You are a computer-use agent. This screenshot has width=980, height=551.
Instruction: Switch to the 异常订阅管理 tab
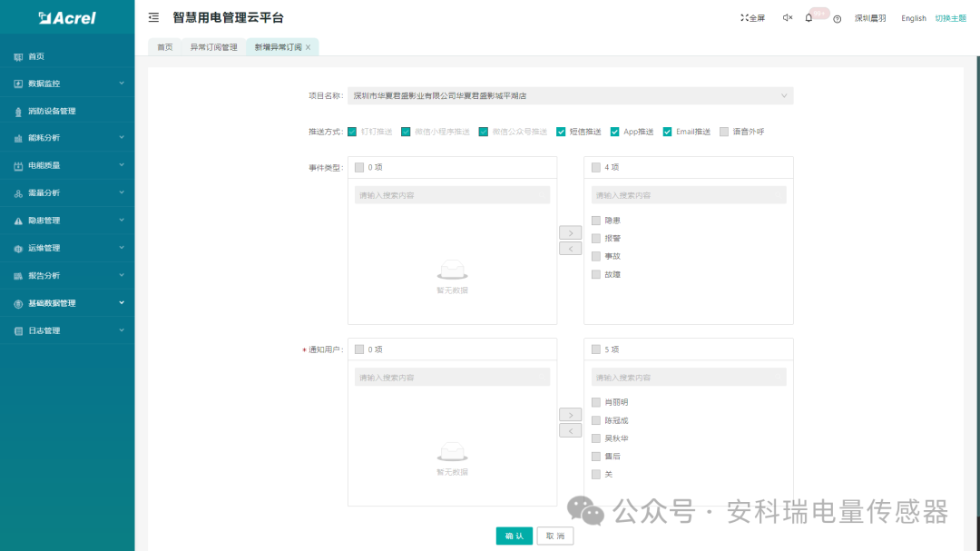(x=214, y=47)
